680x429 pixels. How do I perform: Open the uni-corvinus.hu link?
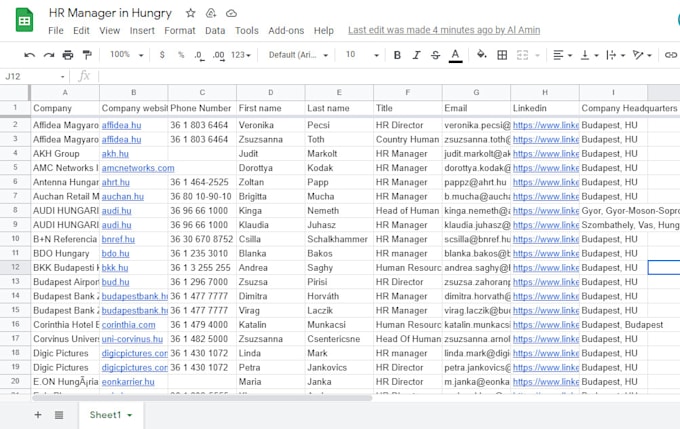click(x=132, y=339)
